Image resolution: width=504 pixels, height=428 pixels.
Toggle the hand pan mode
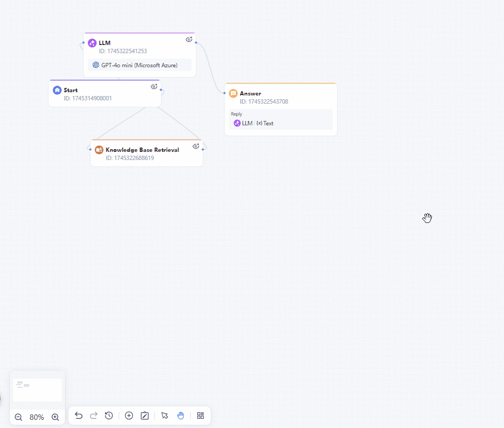pyautogui.click(x=180, y=416)
